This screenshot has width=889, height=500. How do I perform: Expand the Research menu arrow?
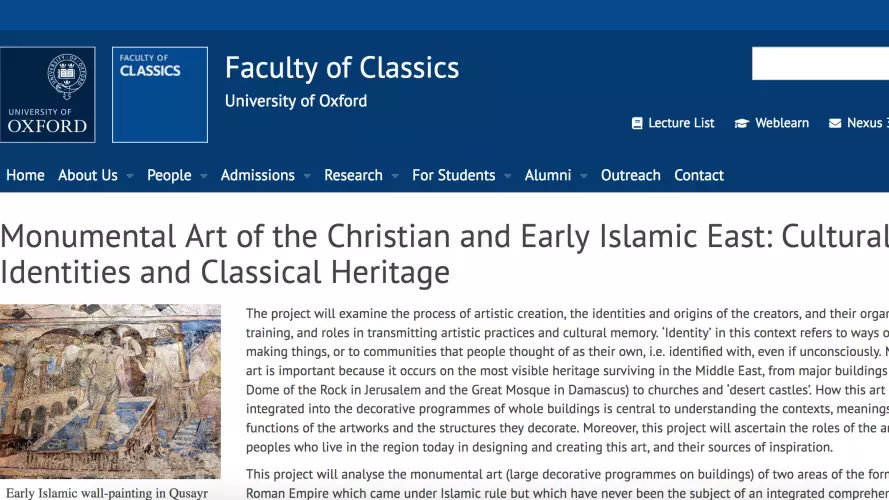click(x=395, y=176)
